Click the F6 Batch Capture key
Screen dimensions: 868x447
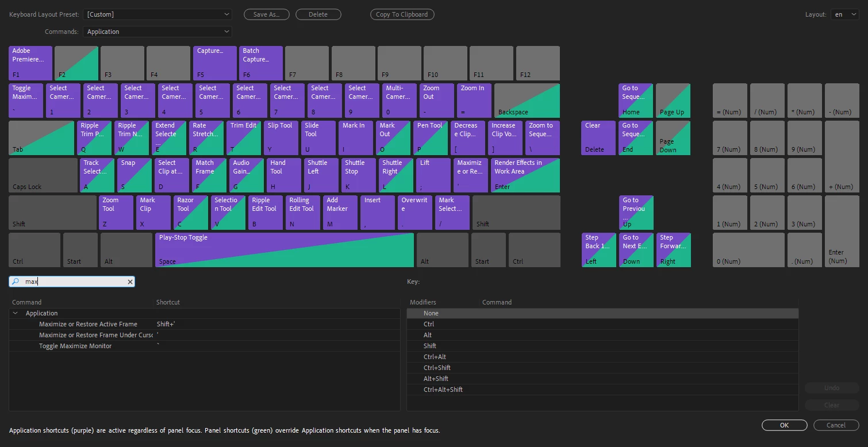[261, 63]
